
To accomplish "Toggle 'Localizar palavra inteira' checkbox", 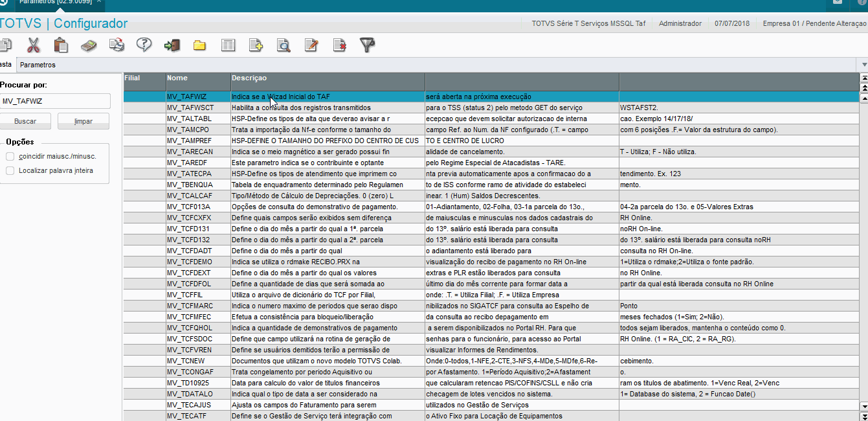I will [x=10, y=170].
